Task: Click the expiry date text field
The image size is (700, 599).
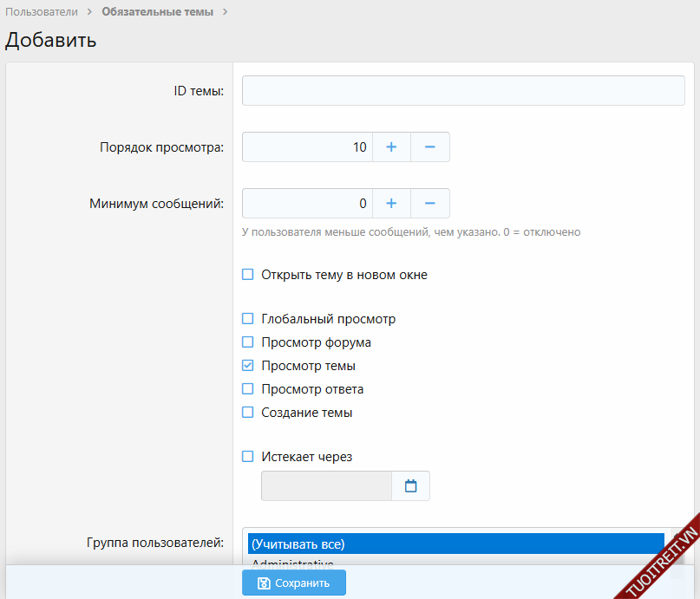Action: coord(327,486)
